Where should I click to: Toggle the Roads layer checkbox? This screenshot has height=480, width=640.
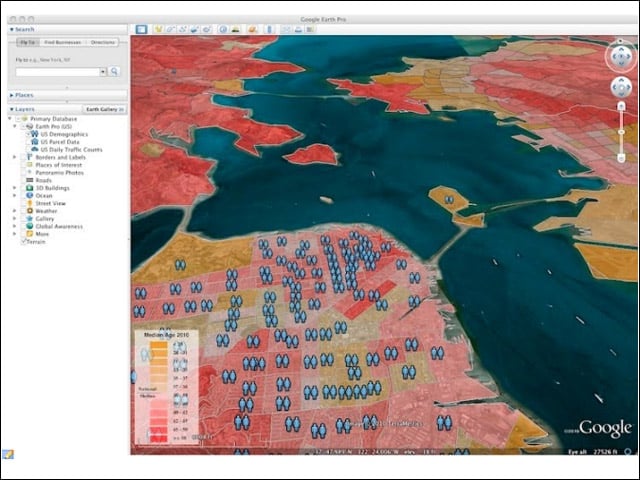[x=23, y=180]
